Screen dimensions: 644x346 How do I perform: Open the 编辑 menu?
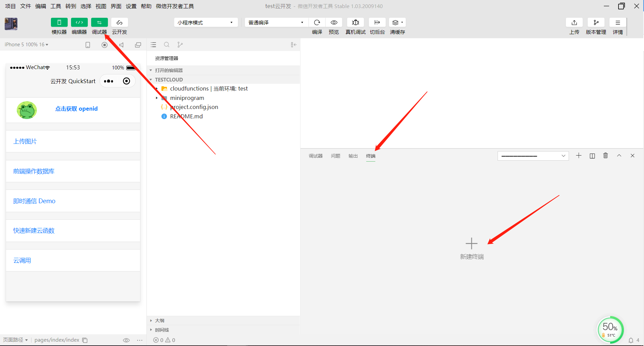coord(41,6)
